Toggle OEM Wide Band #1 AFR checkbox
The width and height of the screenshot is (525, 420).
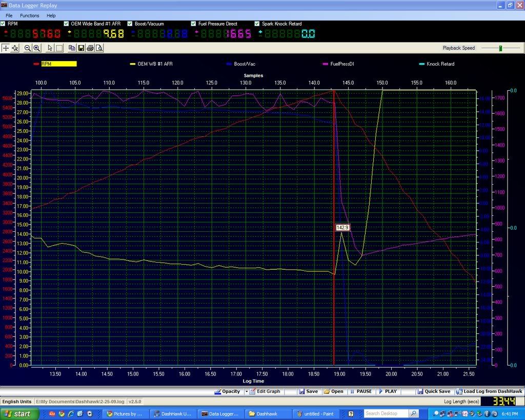point(66,24)
